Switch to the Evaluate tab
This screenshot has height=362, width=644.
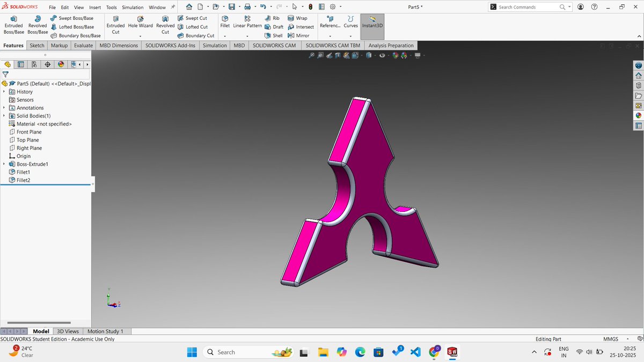pyautogui.click(x=83, y=46)
